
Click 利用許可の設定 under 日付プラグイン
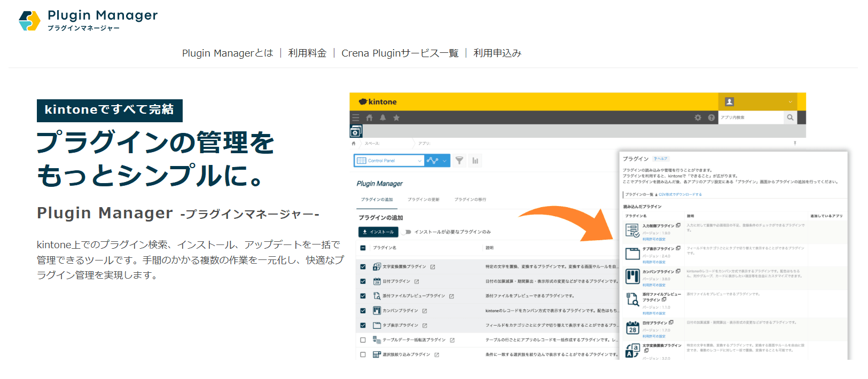(654, 336)
